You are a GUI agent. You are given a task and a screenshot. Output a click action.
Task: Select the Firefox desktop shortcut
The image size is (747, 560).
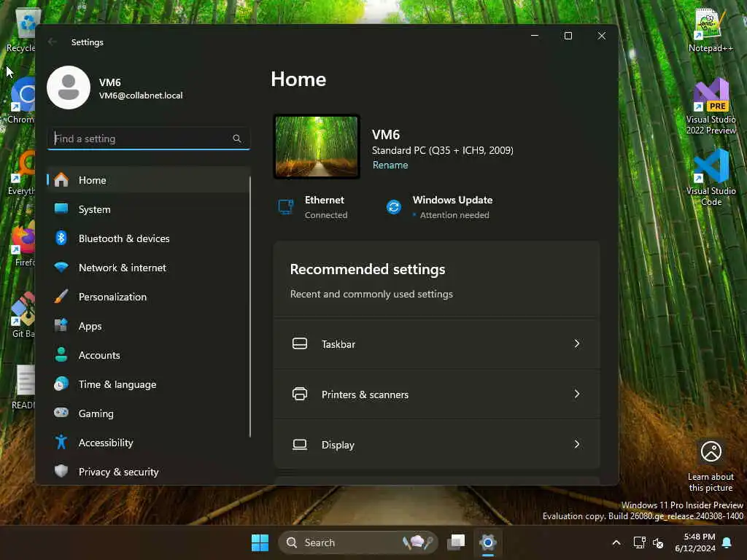[x=23, y=244]
